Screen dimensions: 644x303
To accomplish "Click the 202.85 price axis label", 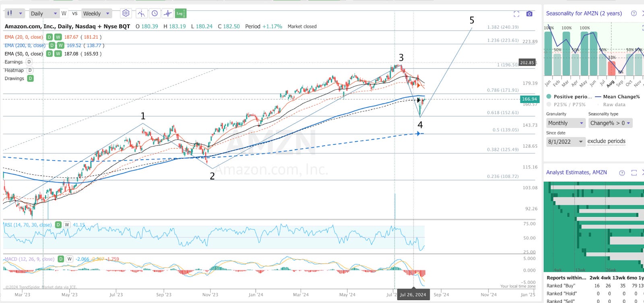I will (527, 62).
